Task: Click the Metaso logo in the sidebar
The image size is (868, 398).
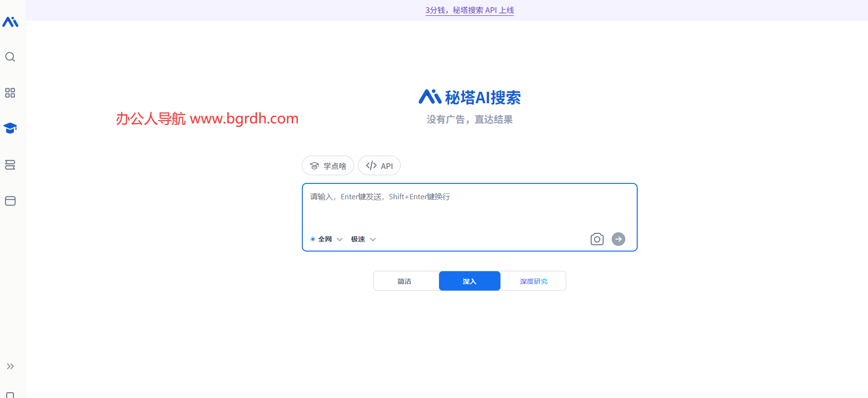Action: tap(10, 22)
